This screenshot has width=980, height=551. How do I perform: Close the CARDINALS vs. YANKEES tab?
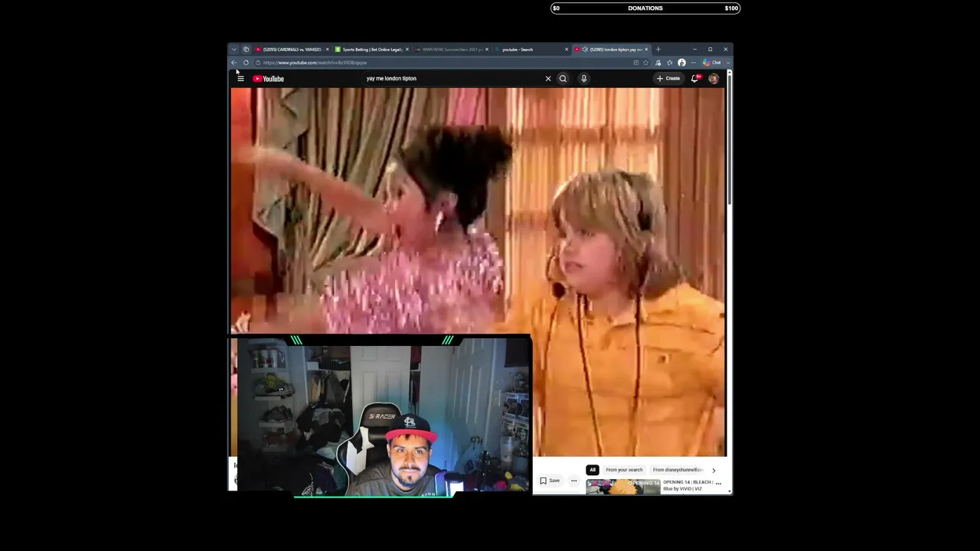(x=327, y=50)
